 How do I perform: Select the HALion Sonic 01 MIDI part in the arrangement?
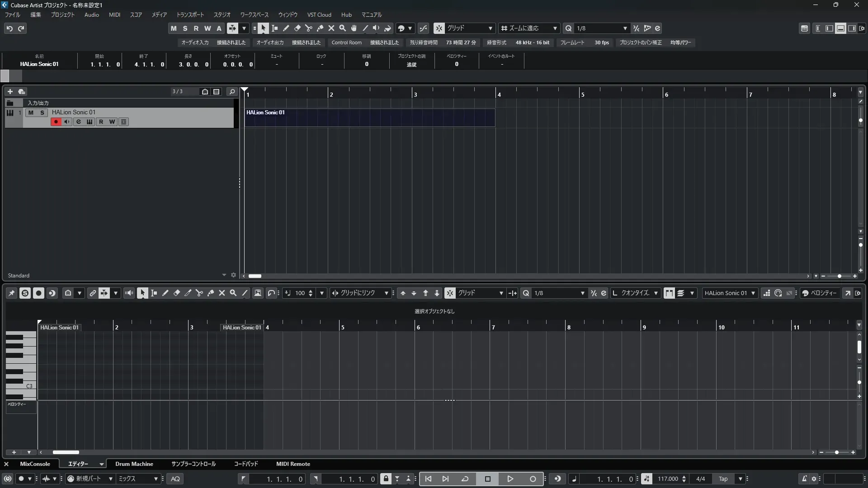(369, 118)
